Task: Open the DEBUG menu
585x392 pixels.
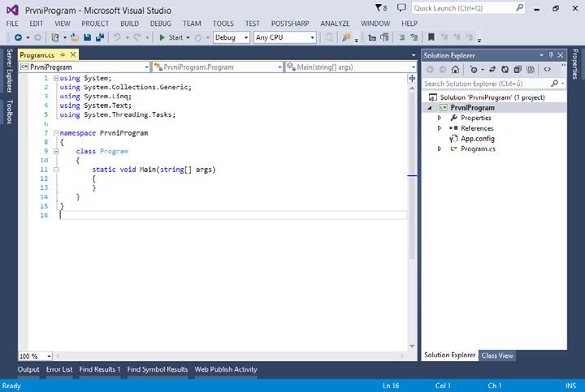Action: 161,24
